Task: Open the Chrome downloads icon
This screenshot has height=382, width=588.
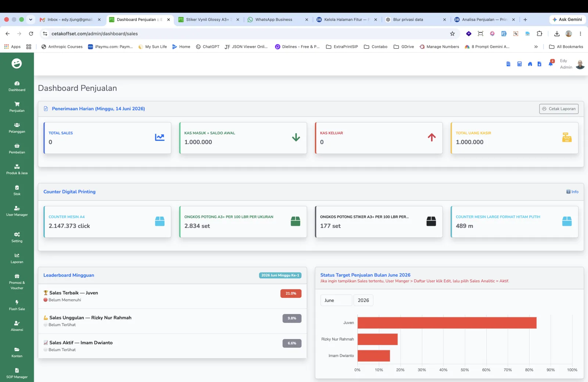Action: (557, 33)
